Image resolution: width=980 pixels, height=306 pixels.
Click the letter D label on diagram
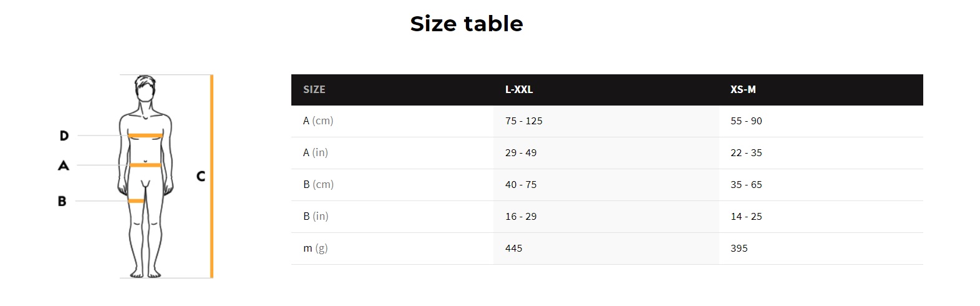(x=64, y=136)
